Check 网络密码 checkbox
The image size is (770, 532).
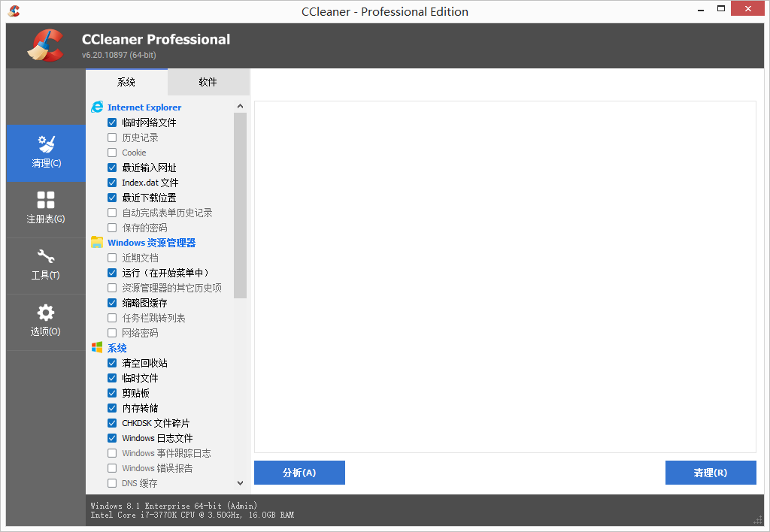pyautogui.click(x=112, y=333)
